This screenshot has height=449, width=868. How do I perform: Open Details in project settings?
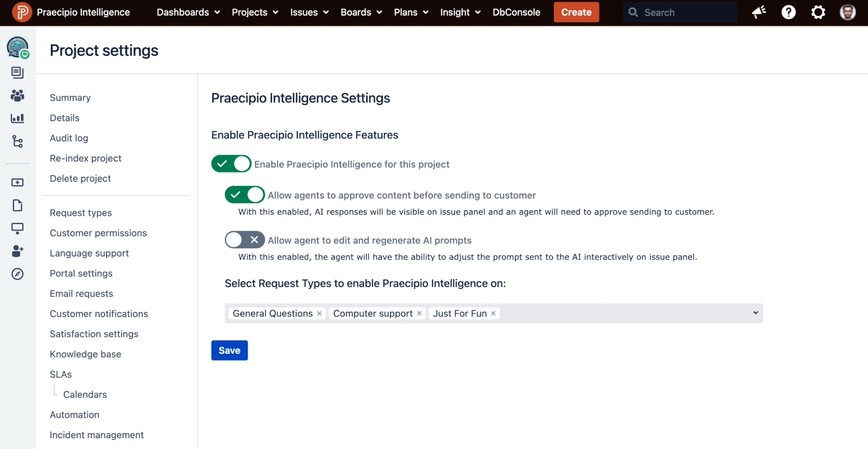click(64, 118)
